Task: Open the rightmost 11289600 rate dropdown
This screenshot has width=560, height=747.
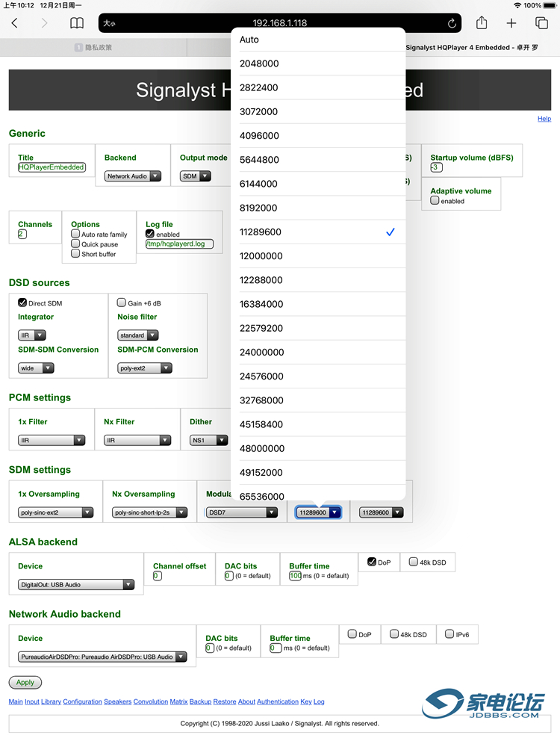Action: pyautogui.click(x=382, y=512)
